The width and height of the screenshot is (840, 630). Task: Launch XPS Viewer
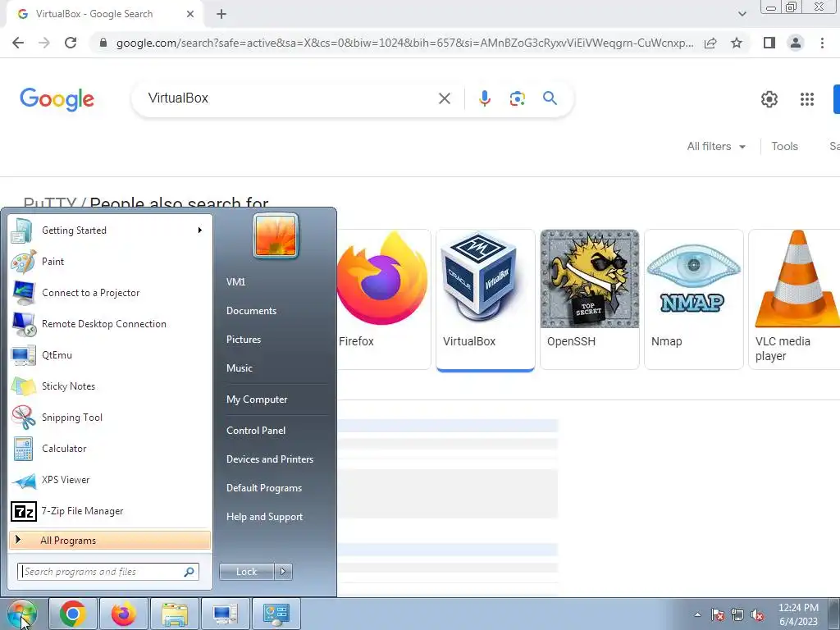coord(110,479)
